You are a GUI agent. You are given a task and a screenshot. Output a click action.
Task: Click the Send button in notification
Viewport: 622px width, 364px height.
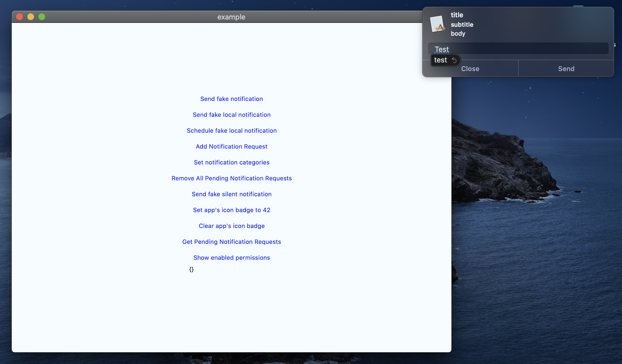point(566,69)
